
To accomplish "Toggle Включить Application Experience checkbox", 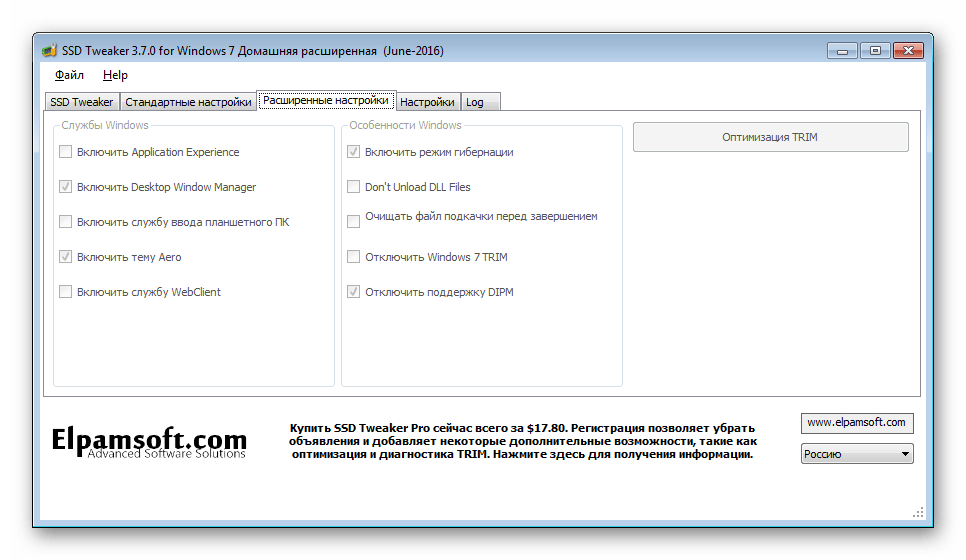I will [x=65, y=152].
